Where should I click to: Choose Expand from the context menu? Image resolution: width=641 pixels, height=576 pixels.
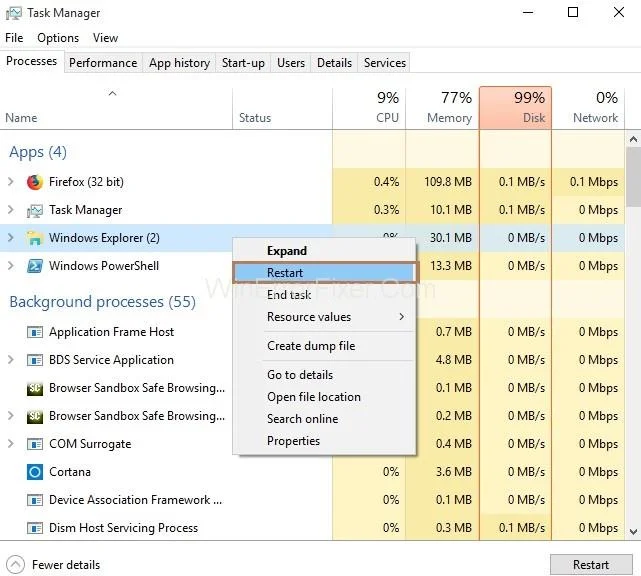(x=325, y=251)
